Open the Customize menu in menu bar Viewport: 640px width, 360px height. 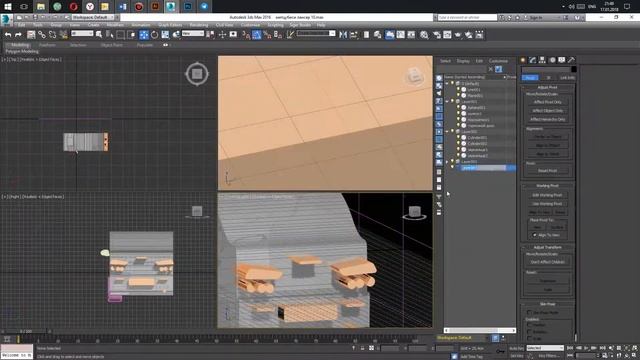point(250,25)
